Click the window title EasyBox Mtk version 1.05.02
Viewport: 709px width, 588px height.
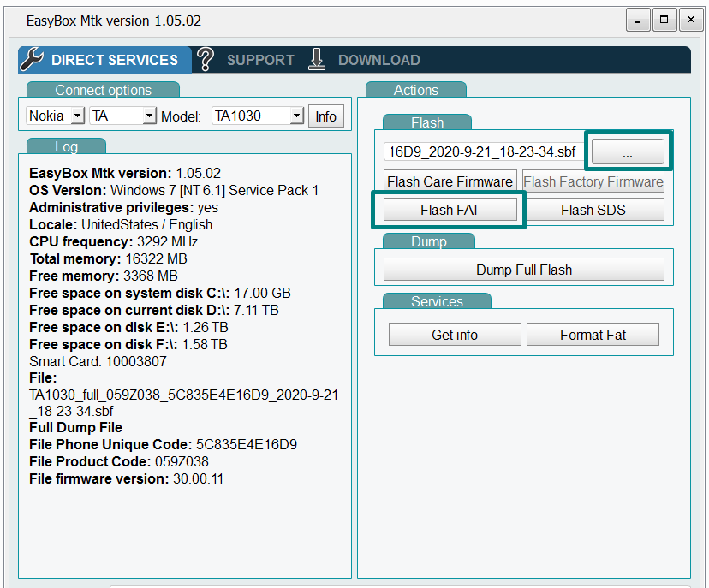click(x=114, y=21)
